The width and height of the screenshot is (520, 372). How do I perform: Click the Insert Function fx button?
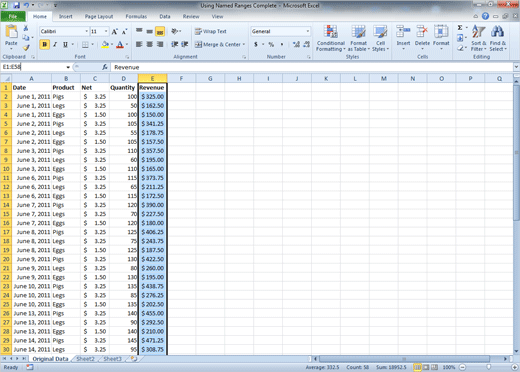click(x=105, y=67)
